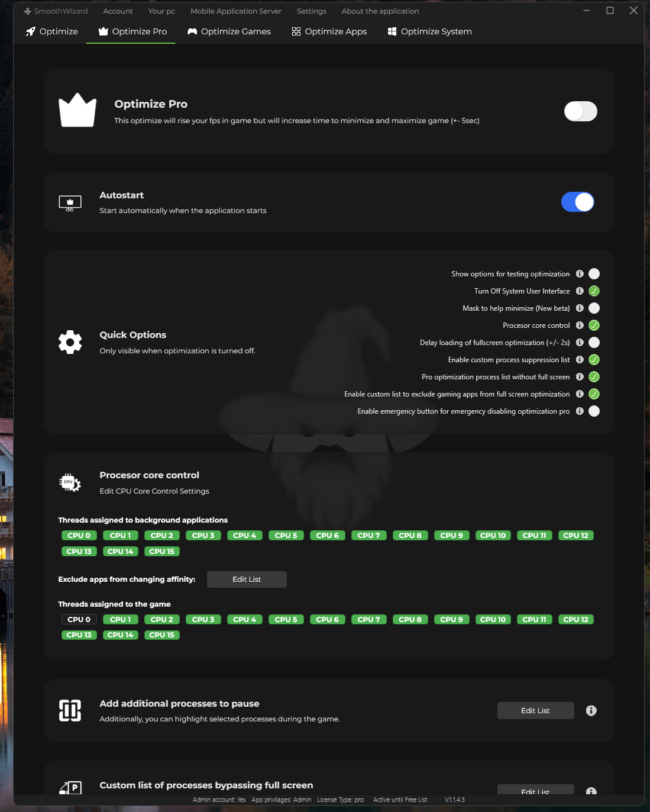This screenshot has width=650, height=812.
Task: Switch to the Optimize Games tab
Action: [229, 31]
